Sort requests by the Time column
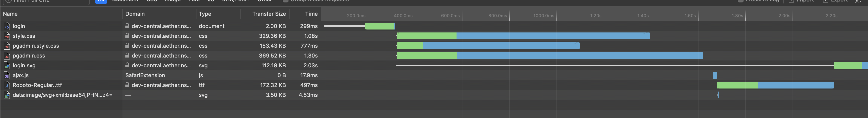The width and height of the screenshot is (868, 118). [x=311, y=14]
